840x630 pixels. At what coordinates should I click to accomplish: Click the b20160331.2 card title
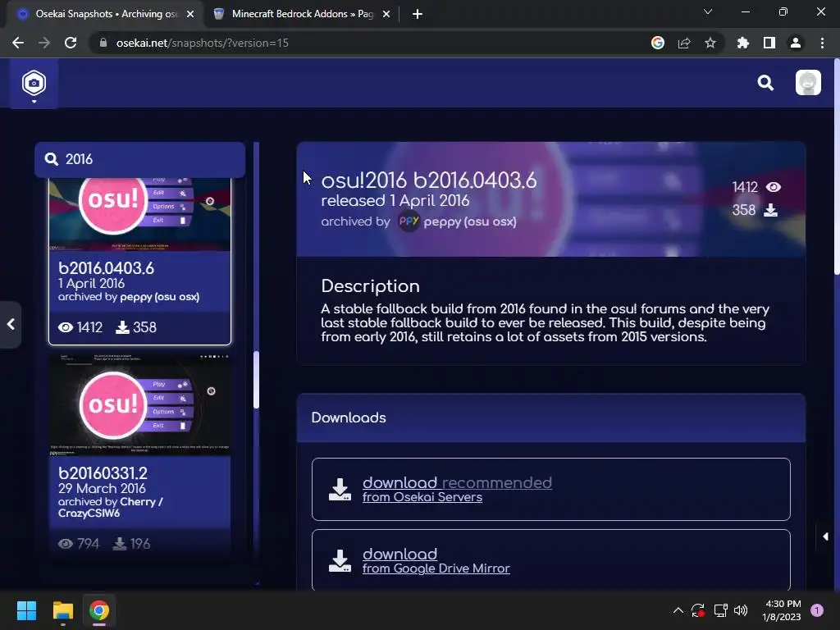[103, 473]
